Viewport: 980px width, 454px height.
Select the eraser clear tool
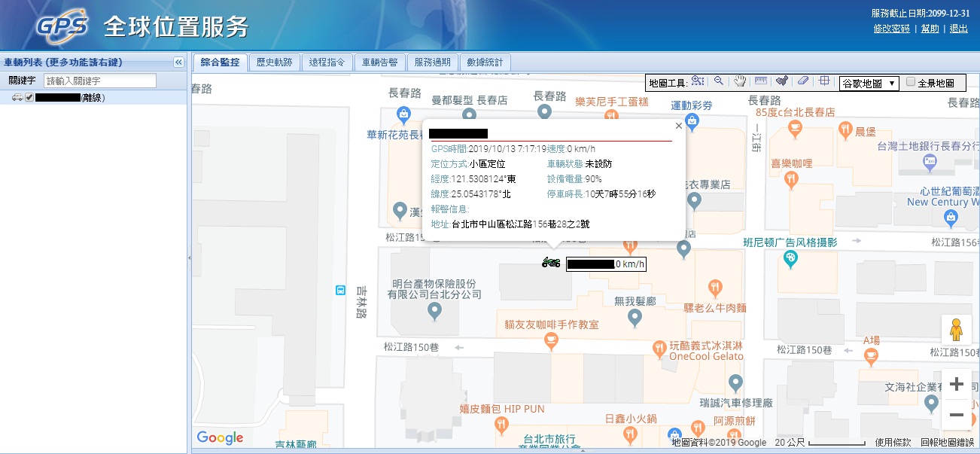pos(803,81)
